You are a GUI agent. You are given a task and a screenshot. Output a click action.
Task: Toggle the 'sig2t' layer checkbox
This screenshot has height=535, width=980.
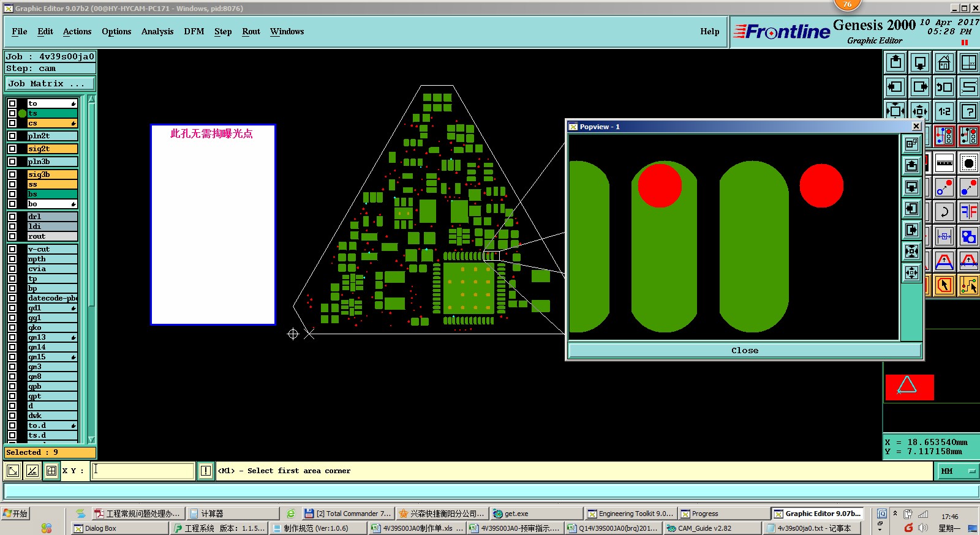pos(12,149)
